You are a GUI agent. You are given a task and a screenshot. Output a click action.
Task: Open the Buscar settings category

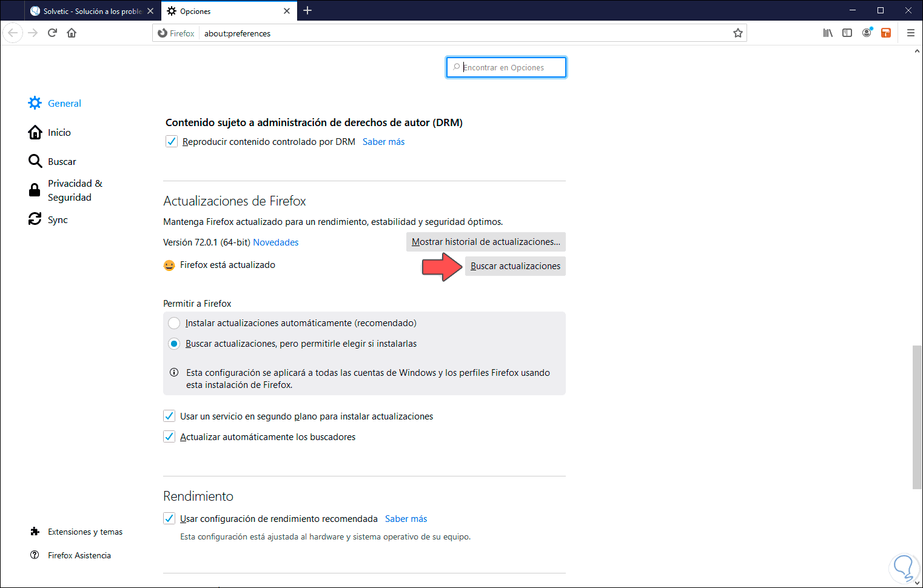52,161
